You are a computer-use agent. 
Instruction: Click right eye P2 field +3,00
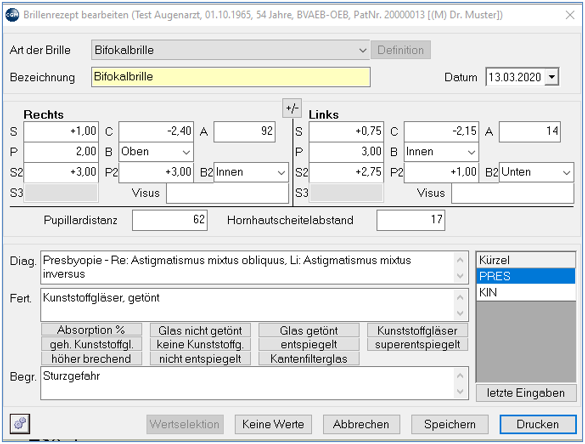[156, 172]
